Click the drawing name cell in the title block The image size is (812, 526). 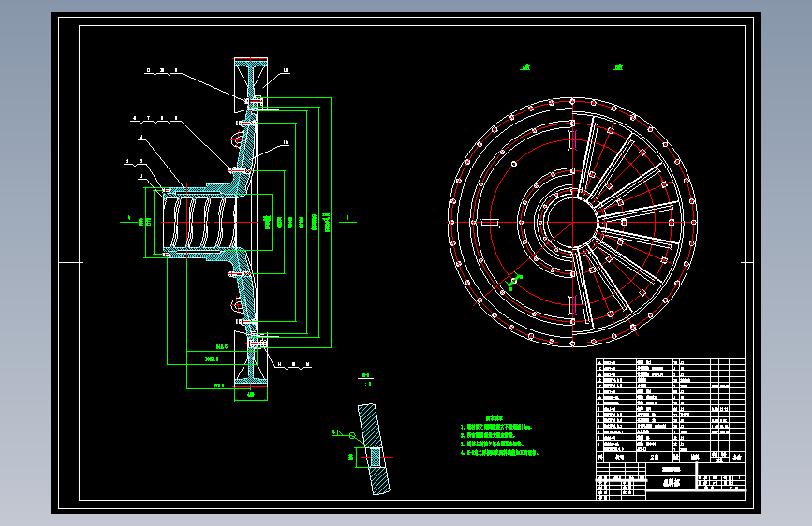672,483
